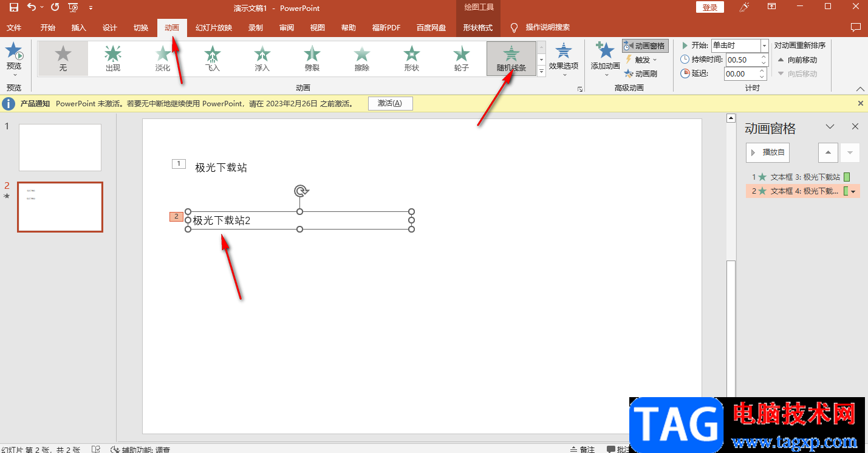The width and height of the screenshot is (868, 453).
Task: Select animation item 文本框 3 in pane
Action: 802,177
